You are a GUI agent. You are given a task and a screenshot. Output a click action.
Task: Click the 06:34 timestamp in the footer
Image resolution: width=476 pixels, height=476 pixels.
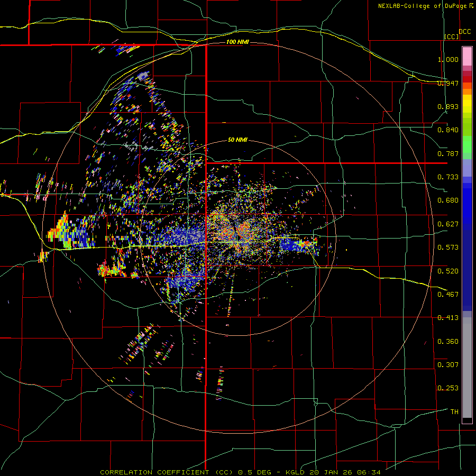tap(369, 472)
